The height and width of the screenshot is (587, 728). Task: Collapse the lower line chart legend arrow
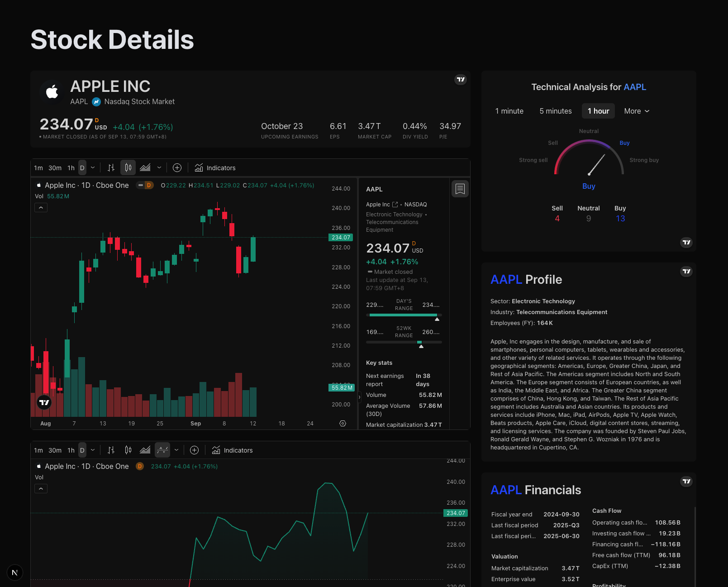tap(41, 489)
